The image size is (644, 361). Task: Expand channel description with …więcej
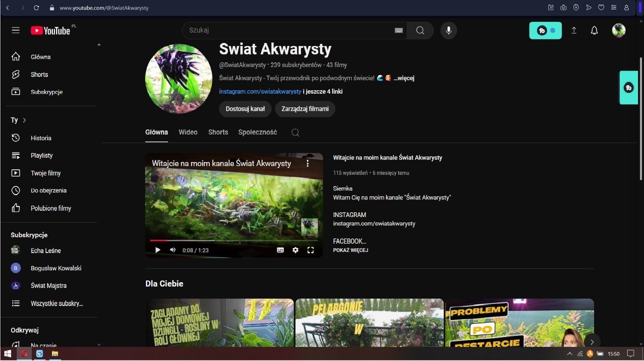pos(404,78)
